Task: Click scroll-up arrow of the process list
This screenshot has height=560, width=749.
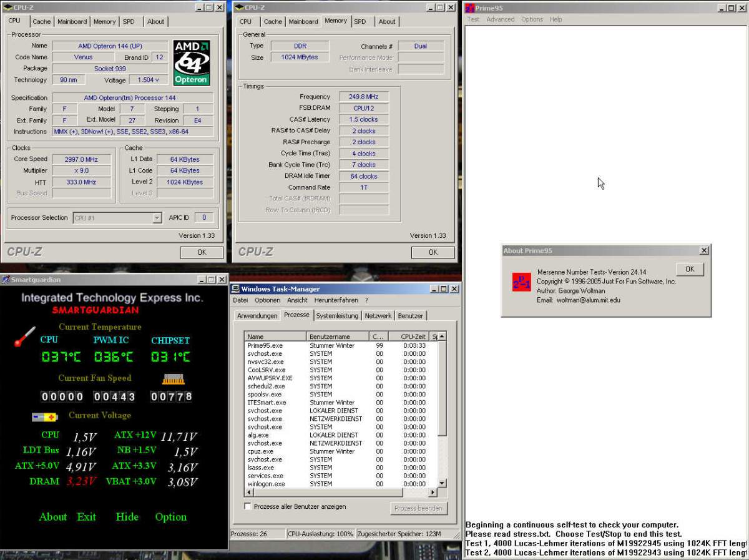Action: (x=442, y=337)
